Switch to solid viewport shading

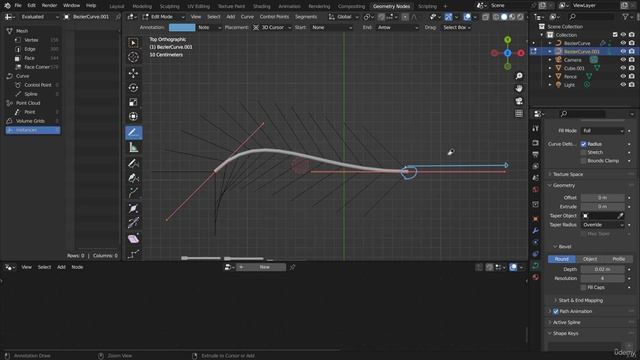click(504, 17)
